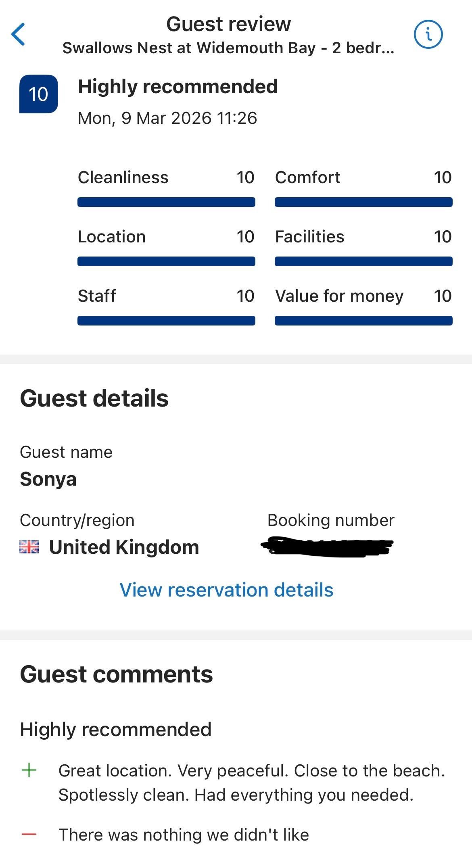This screenshot has width=472, height=868.
Task: Tap the Comfort rating bar
Action: click(x=363, y=202)
